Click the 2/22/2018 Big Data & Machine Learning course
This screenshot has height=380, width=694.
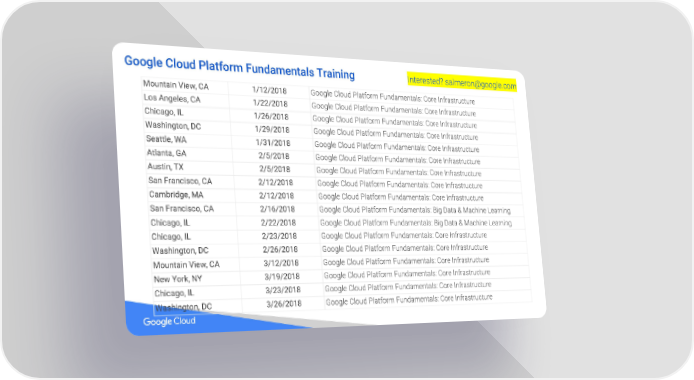pos(416,223)
